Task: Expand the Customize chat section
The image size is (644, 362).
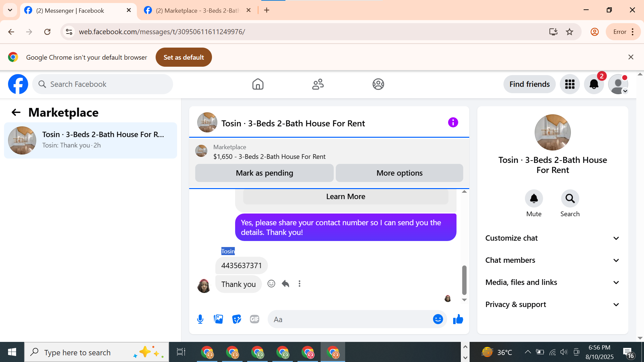Action: (x=552, y=238)
